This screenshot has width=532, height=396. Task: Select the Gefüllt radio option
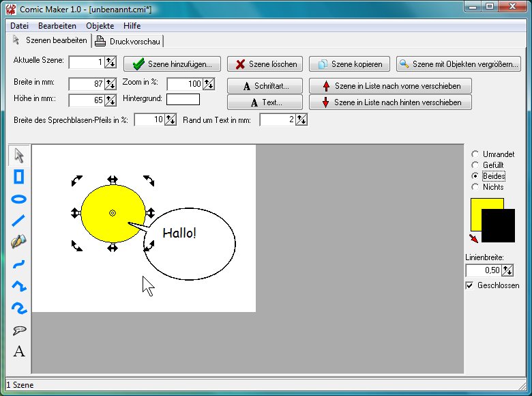pyautogui.click(x=475, y=165)
